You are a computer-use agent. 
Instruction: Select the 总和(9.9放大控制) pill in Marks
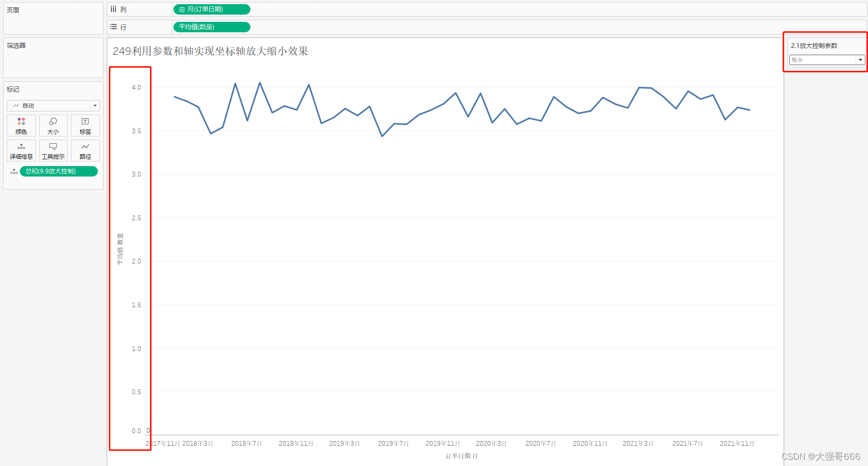click(x=59, y=171)
